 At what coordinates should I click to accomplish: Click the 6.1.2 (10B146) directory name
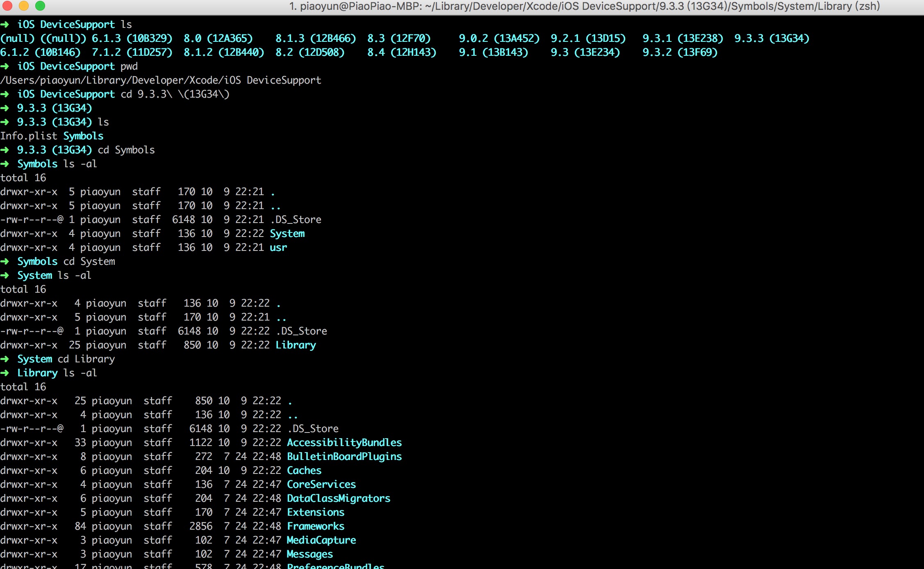coord(40,52)
